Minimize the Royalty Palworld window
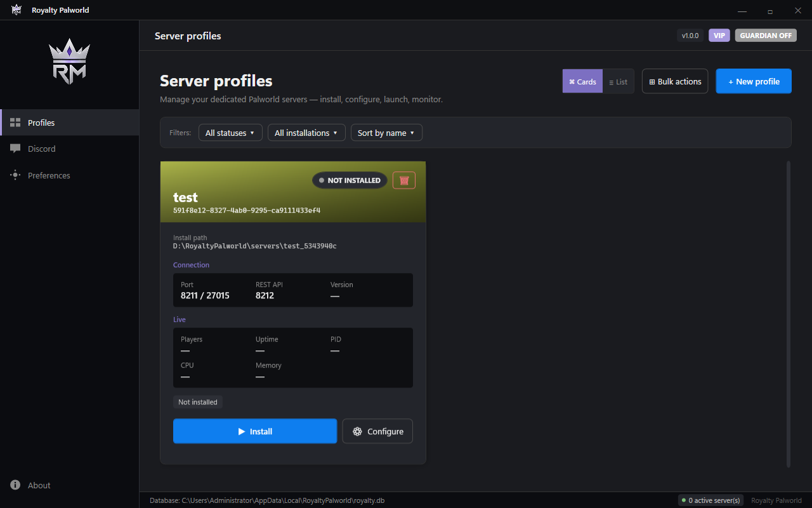This screenshot has height=508, width=812. click(742, 10)
